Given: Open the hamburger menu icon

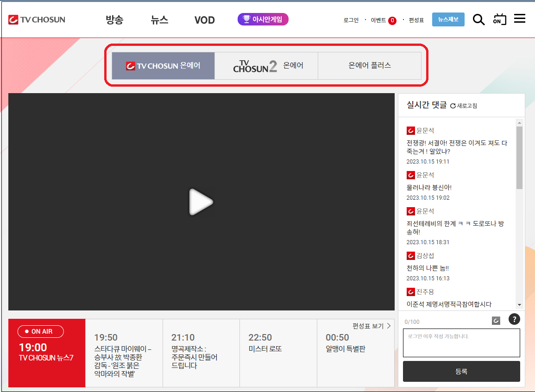Looking at the screenshot, I should tap(520, 19).
